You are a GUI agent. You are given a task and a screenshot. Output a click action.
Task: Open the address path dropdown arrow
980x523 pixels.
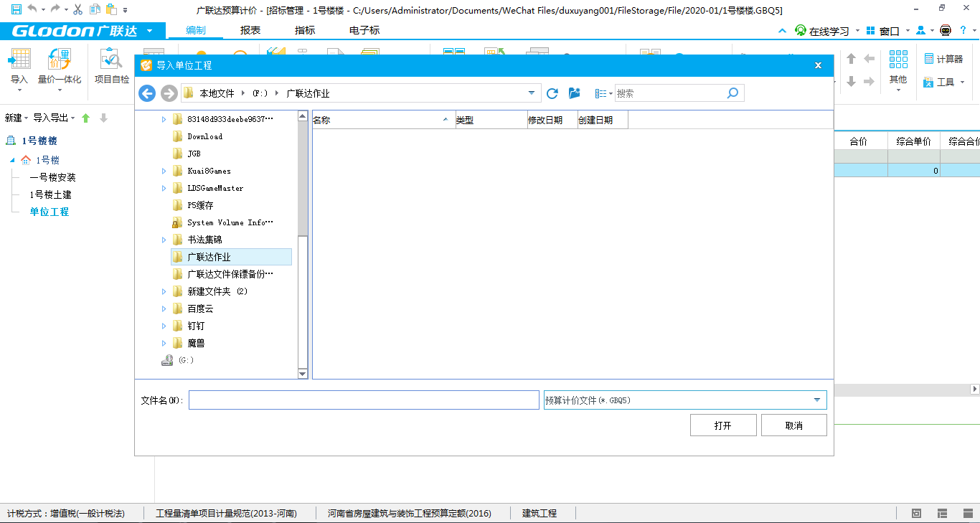point(532,93)
